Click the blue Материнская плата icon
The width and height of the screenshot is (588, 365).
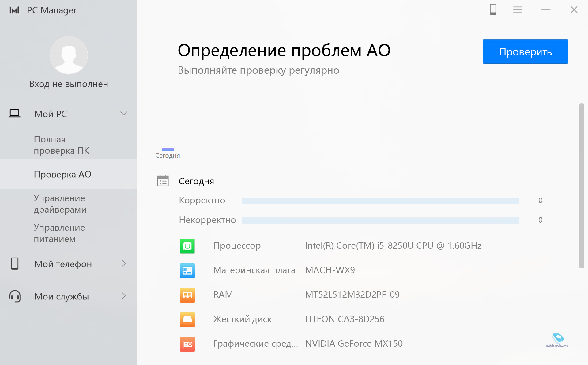pyautogui.click(x=187, y=270)
